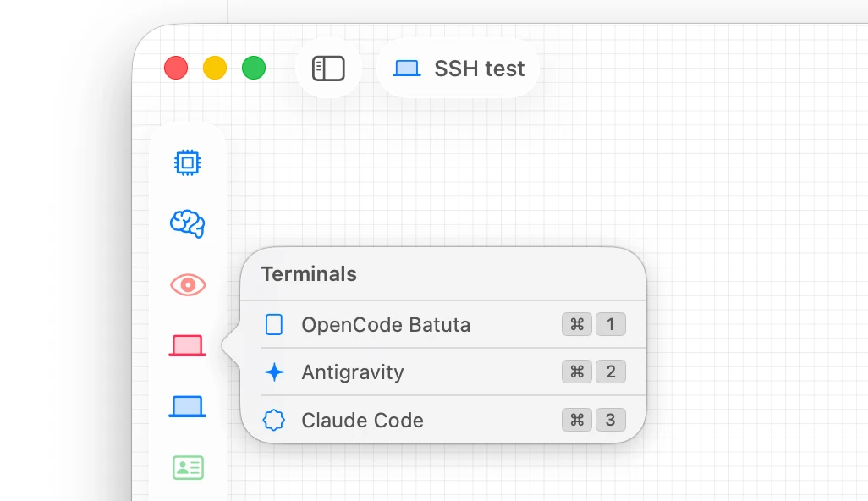
Task: Open the brain icon in sidebar
Action: 188,223
